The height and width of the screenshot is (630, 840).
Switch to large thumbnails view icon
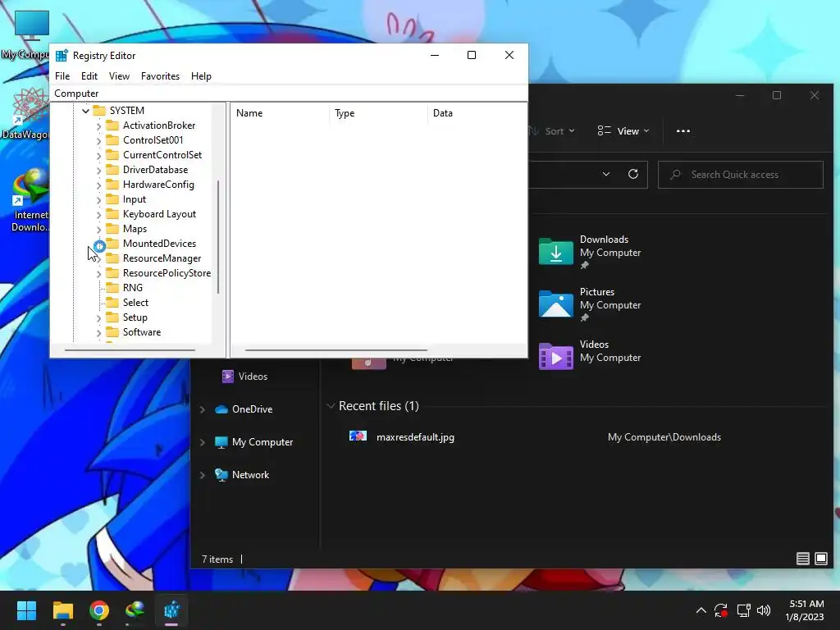820,559
